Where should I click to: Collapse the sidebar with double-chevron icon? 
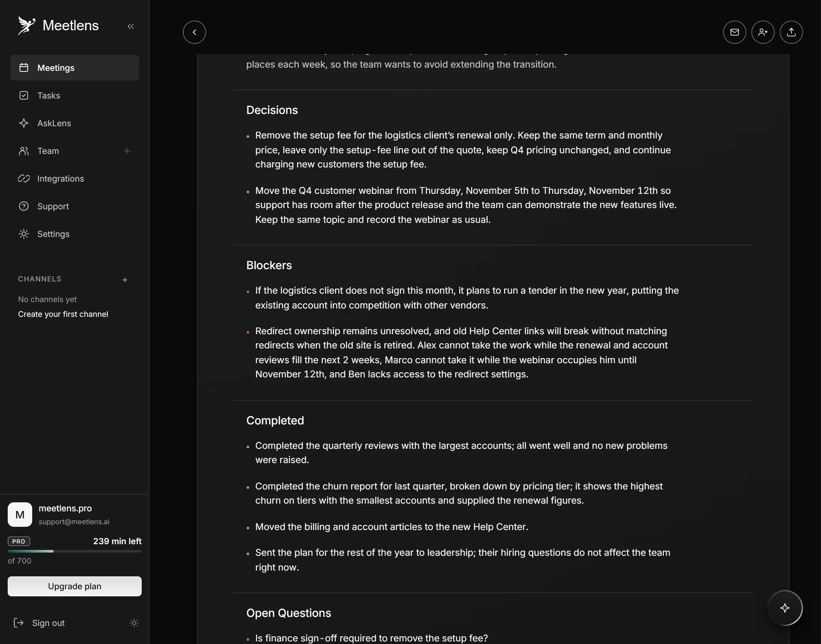131,26
